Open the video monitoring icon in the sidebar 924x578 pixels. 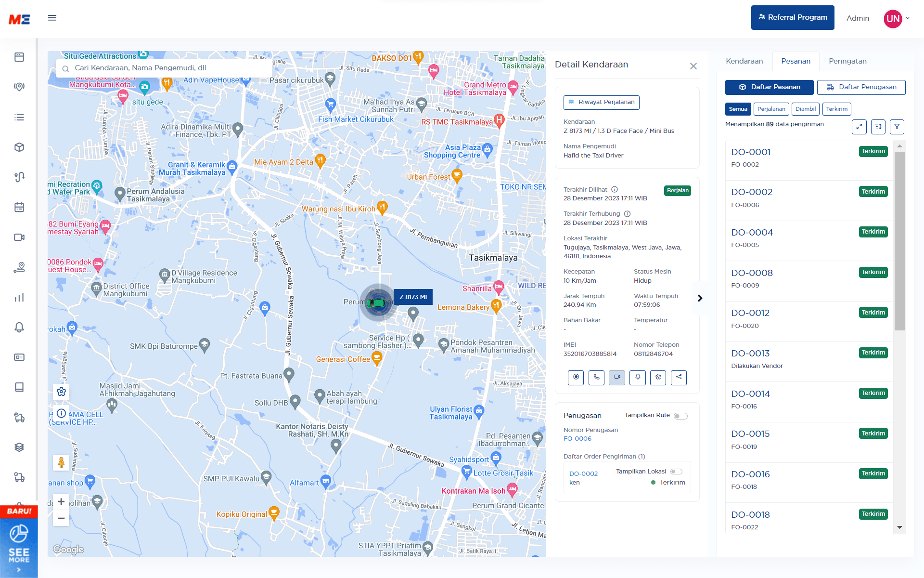point(19,237)
